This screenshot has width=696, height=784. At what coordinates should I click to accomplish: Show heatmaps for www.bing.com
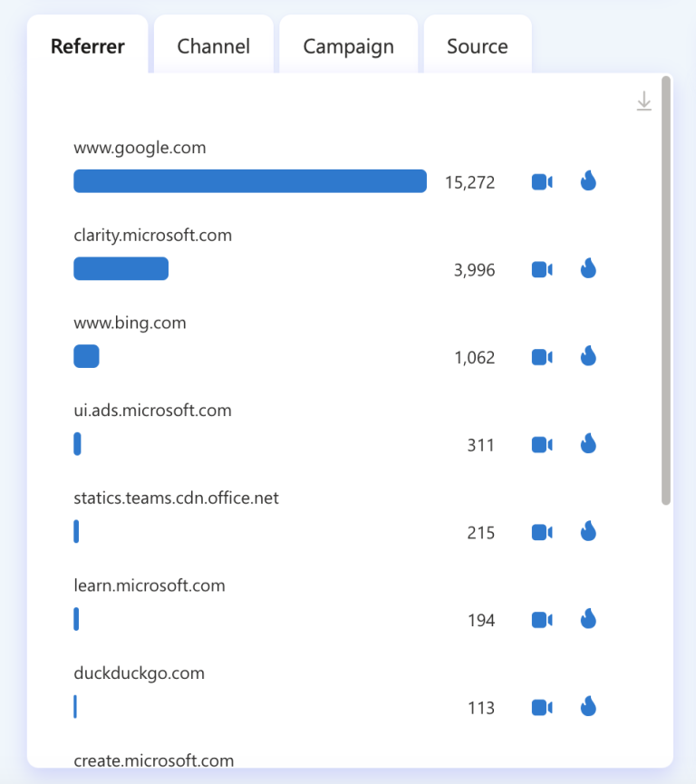pyautogui.click(x=588, y=356)
